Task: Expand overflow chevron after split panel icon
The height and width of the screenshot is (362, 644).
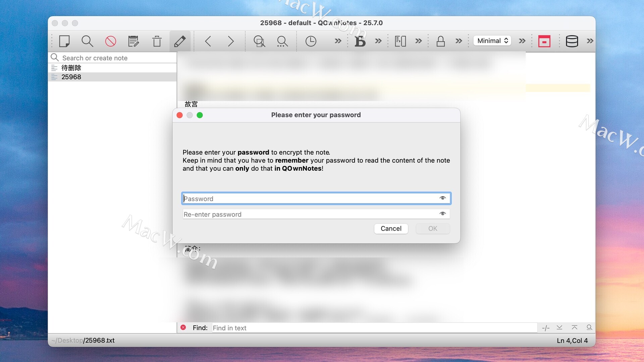Action: tap(418, 41)
